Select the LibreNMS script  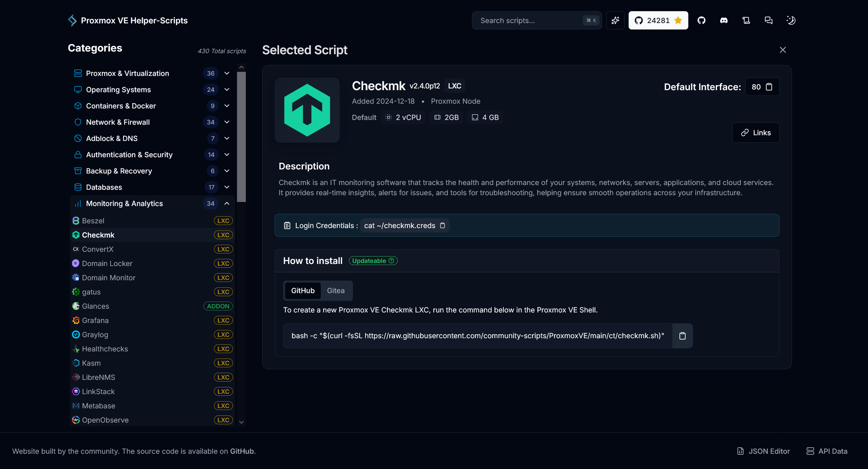click(152, 377)
